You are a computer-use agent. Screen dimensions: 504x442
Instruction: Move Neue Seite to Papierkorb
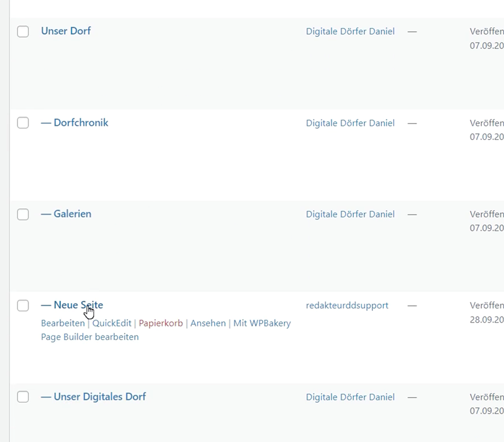click(x=161, y=323)
